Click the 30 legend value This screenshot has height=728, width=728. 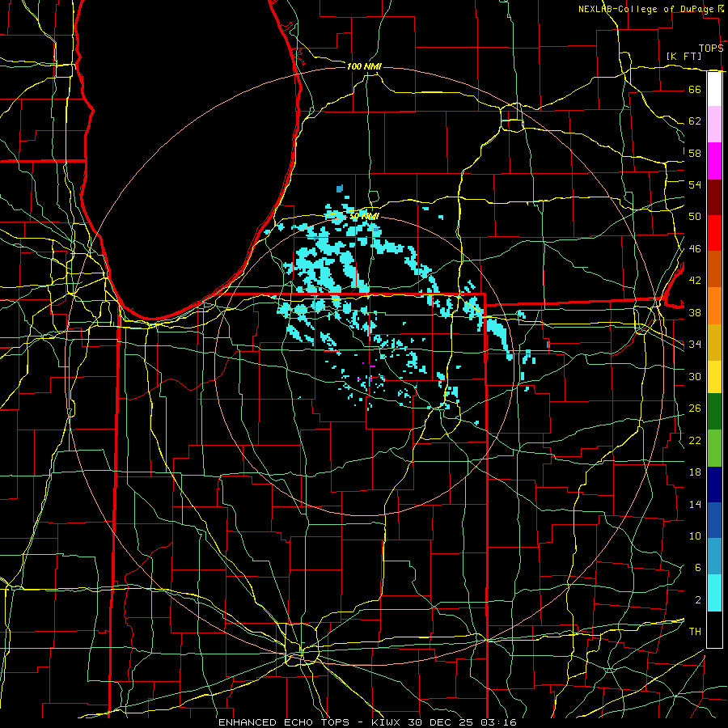pyautogui.click(x=695, y=376)
